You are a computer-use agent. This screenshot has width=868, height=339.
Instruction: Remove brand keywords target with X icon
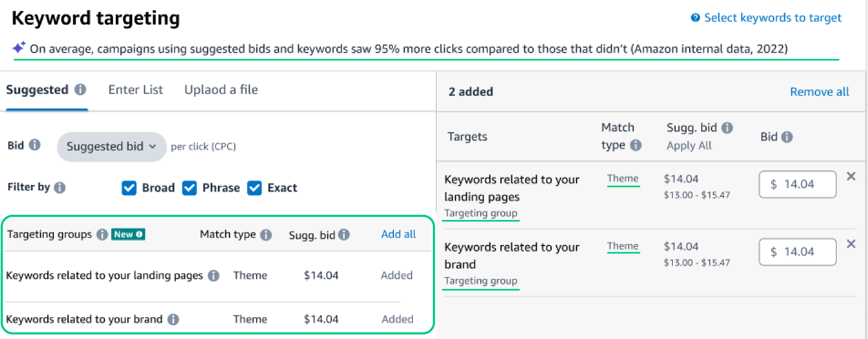point(851,244)
